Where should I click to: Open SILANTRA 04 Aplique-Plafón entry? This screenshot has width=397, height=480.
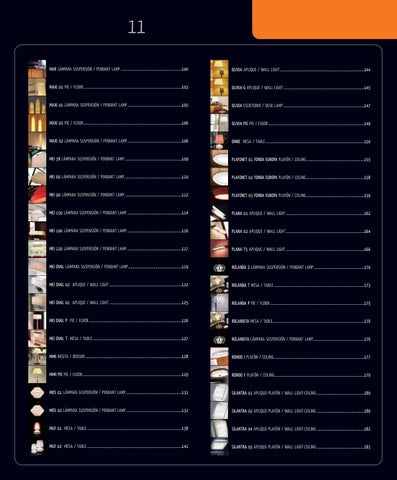[301, 429]
